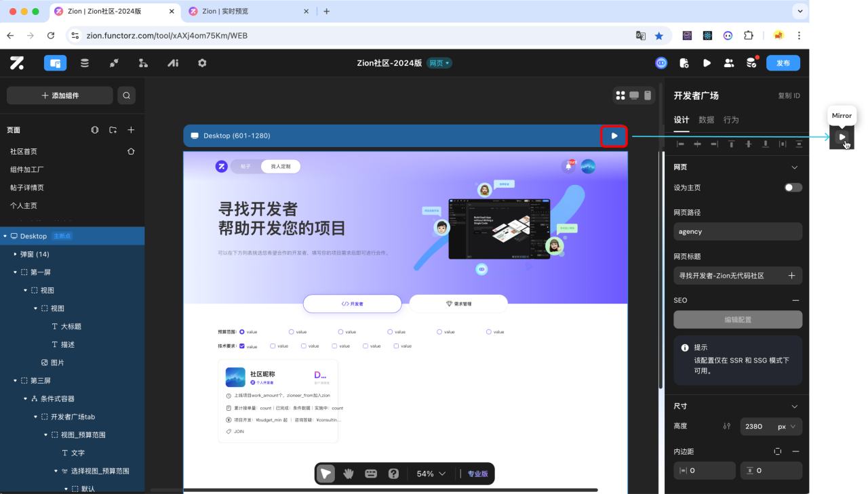
Task: Check the first 预算范围 value checkbox
Action: coord(241,331)
